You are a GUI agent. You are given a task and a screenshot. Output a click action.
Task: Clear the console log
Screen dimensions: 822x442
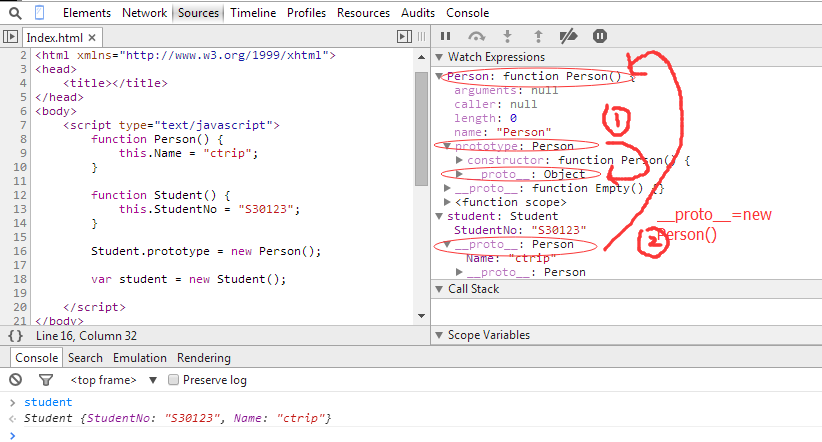point(16,380)
